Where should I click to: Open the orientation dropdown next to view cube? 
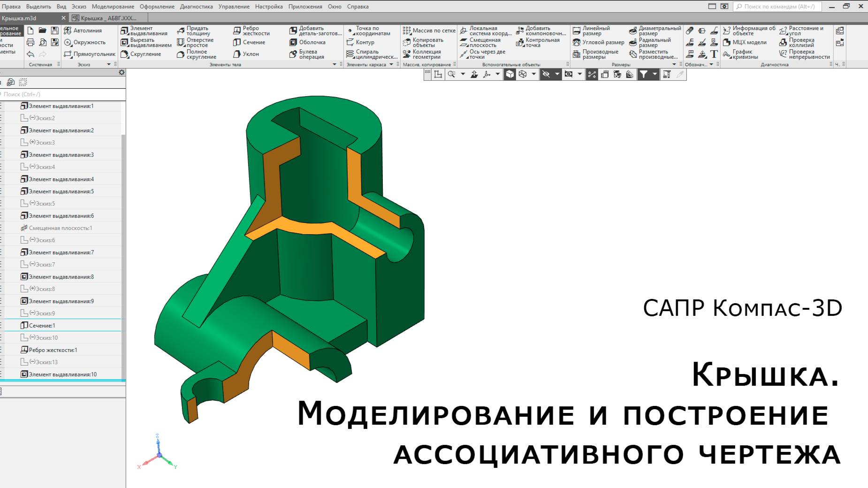[533, 74]
